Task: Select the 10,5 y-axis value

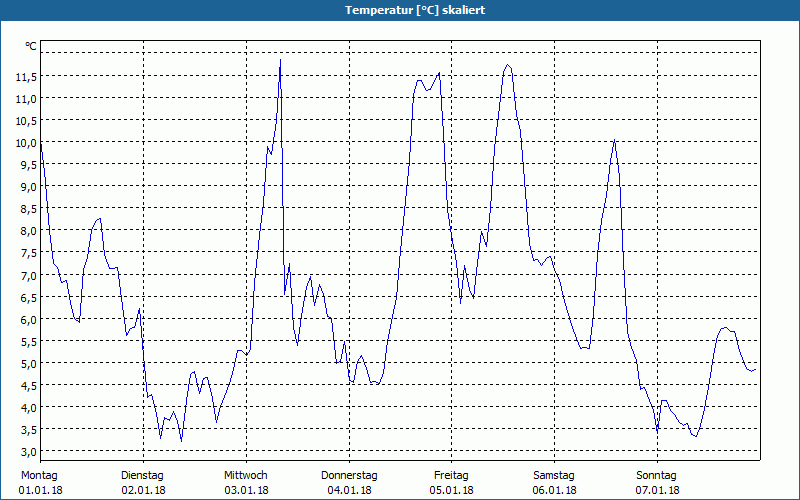Action: click(26, 120)
